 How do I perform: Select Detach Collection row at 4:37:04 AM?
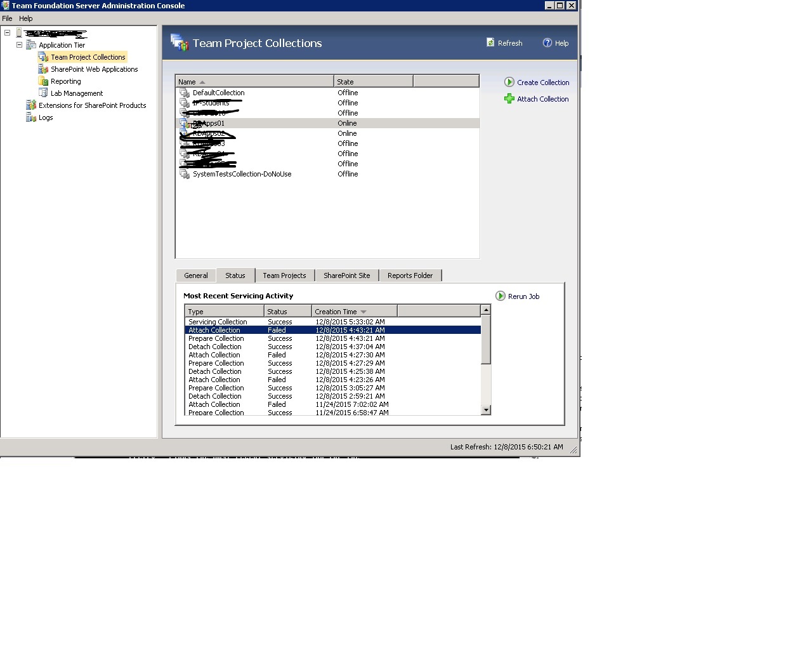point(333,347)
